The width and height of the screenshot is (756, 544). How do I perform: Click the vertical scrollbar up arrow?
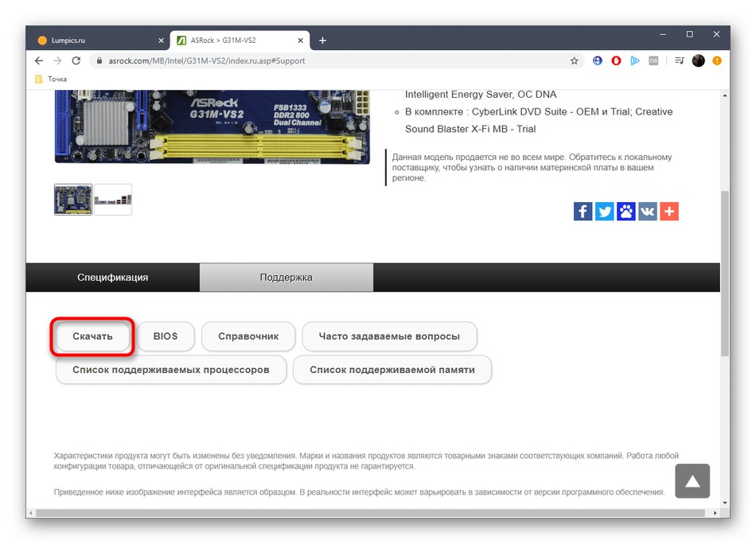point(725,95)
